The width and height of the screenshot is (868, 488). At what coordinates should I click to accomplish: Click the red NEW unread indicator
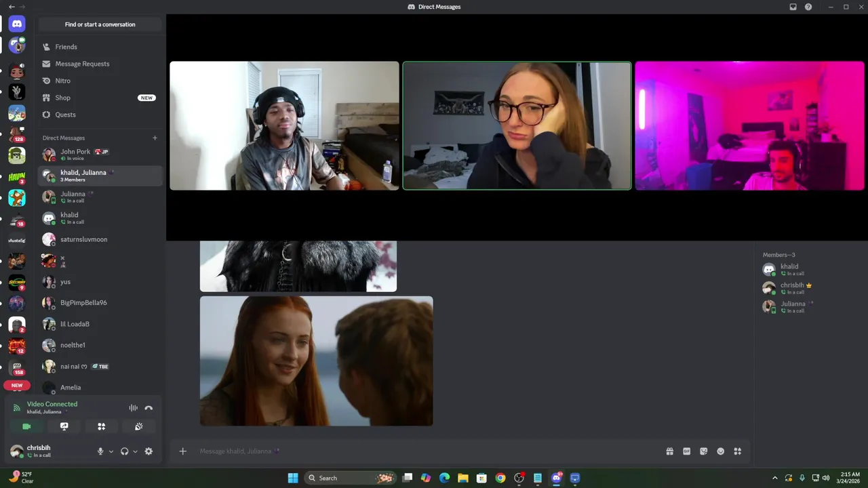coord(17,385)
